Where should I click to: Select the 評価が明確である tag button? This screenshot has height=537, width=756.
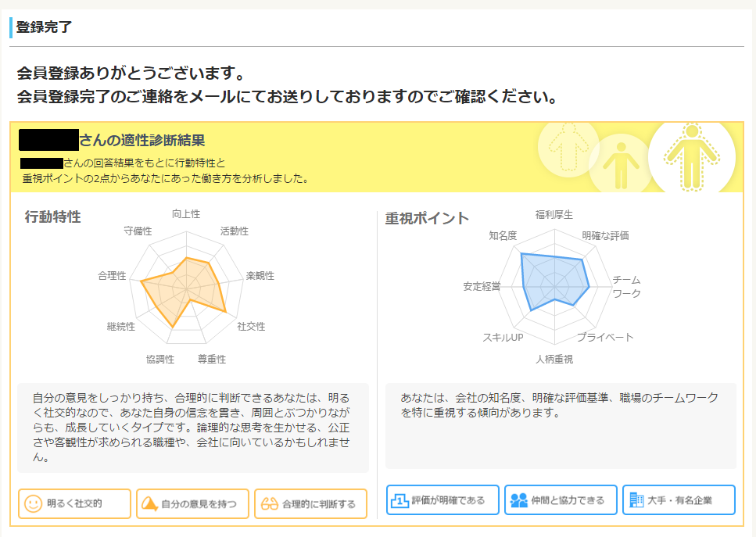[x=442, y=500]
